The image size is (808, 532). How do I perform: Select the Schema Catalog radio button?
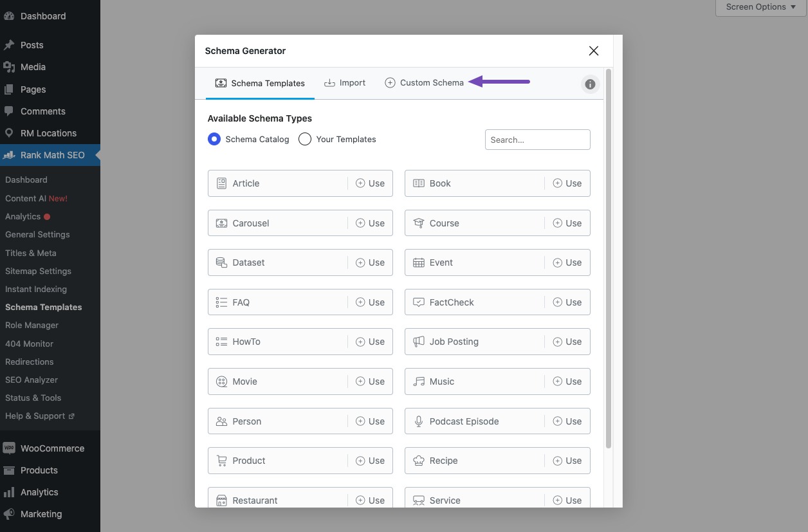pos(214,139)
